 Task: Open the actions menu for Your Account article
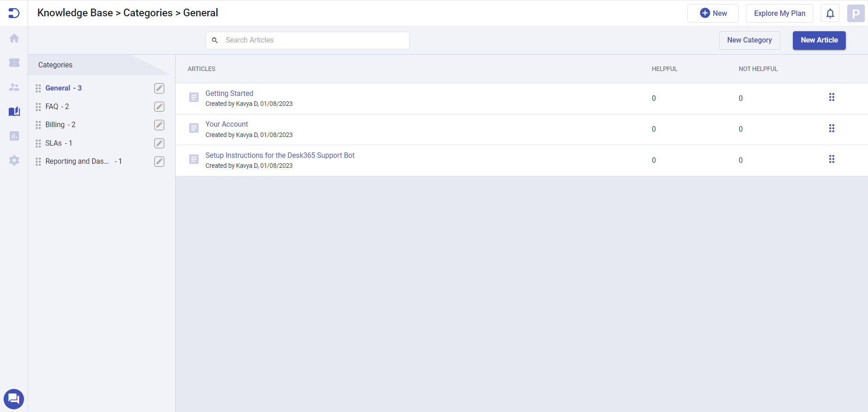click(832, 128)
